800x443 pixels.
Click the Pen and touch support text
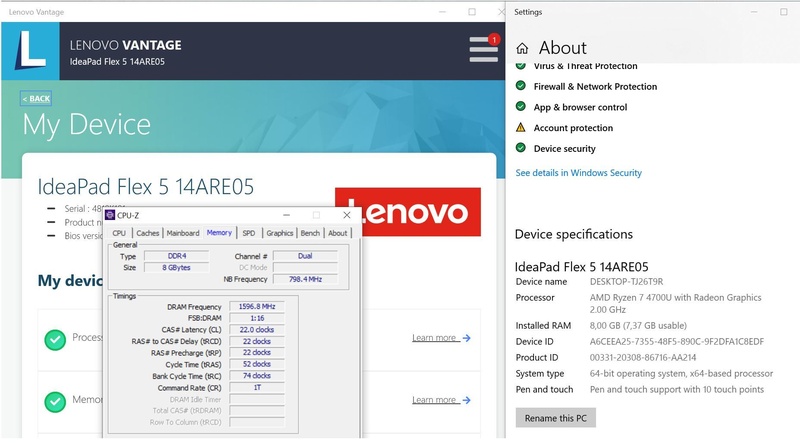[677, 389]
